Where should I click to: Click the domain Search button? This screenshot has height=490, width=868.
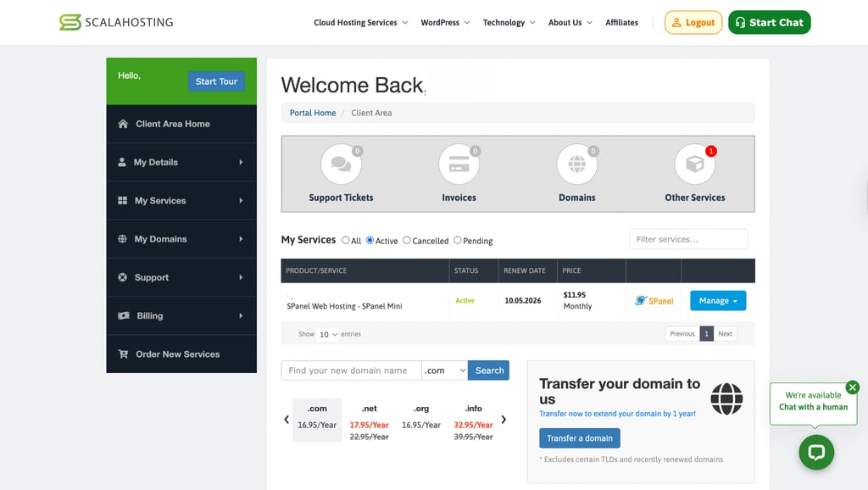[489, 370]
